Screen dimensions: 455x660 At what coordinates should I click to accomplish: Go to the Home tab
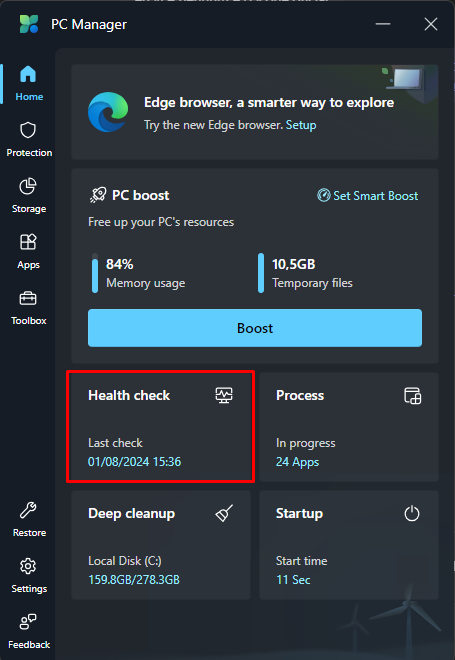click(x=28, y=83)
